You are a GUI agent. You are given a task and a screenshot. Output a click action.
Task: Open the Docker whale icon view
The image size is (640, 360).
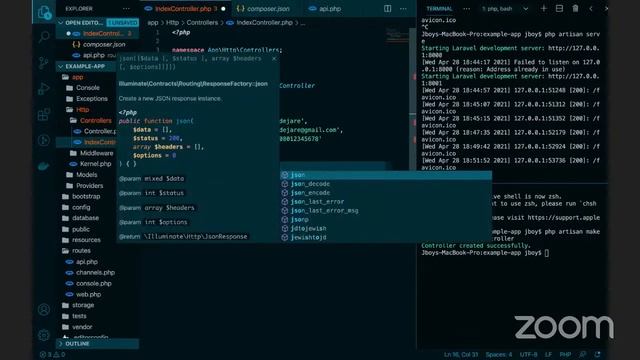point(44,166)
